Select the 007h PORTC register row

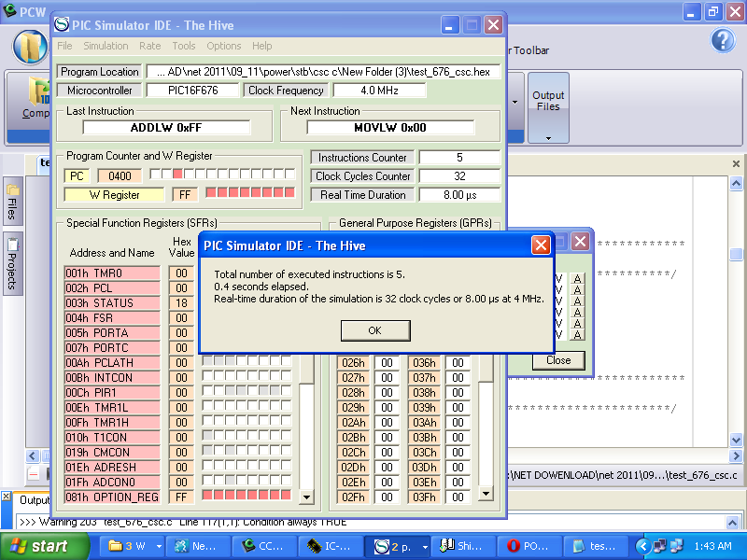(x=112, y=347)
